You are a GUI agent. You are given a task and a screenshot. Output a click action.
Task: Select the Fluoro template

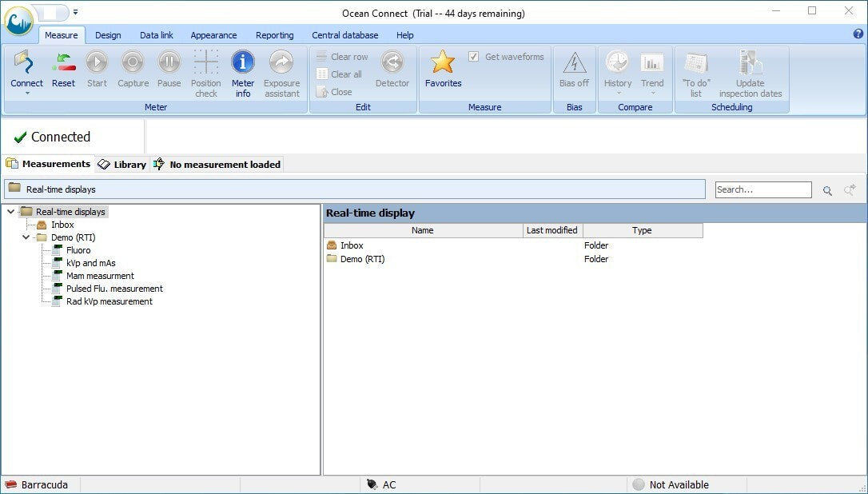coord(78,249)
